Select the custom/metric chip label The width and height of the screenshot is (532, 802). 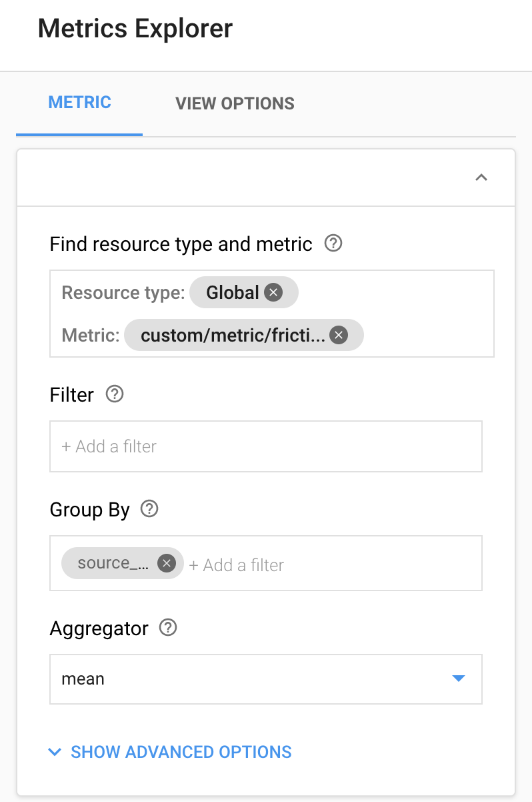click(x=233, y=335)
